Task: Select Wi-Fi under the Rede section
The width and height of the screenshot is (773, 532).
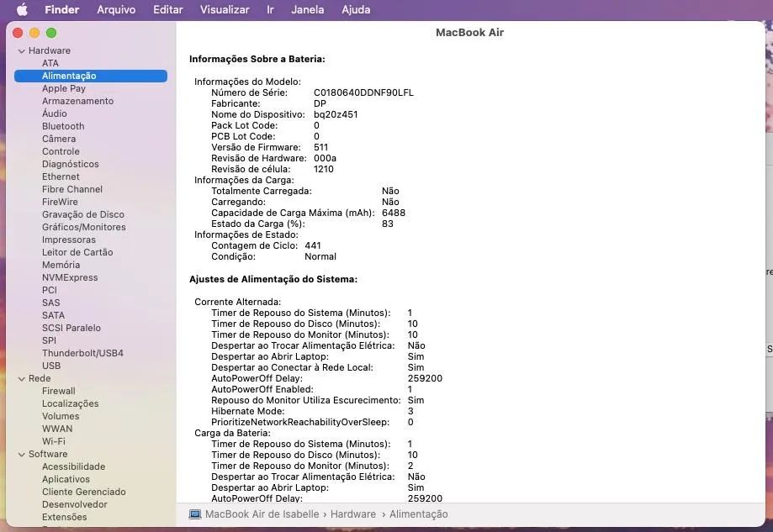Action: [54, 441]
